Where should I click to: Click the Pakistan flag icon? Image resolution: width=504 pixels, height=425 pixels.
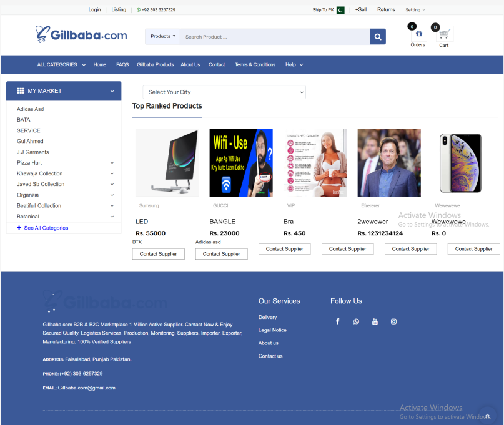pos(340,10)
